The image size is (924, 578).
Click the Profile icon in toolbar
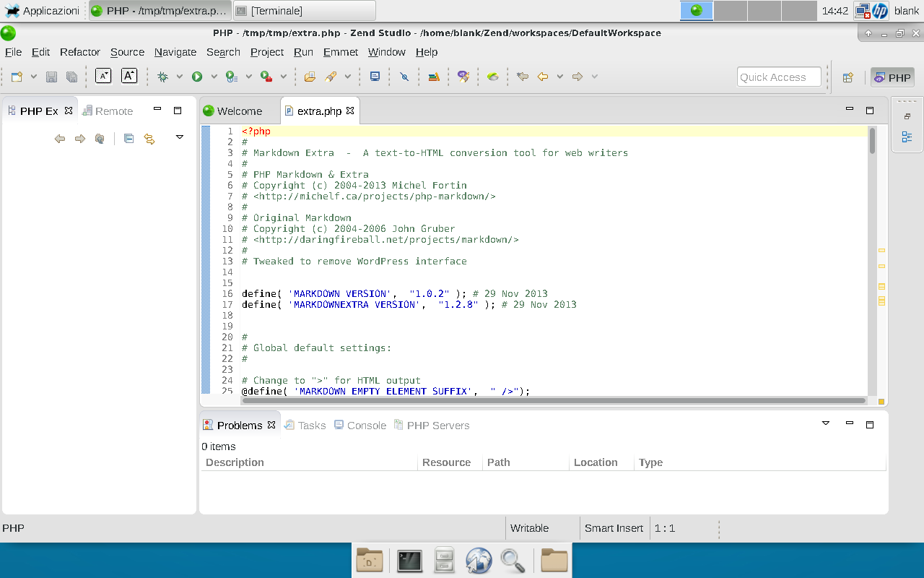click(x=231, y=77)
